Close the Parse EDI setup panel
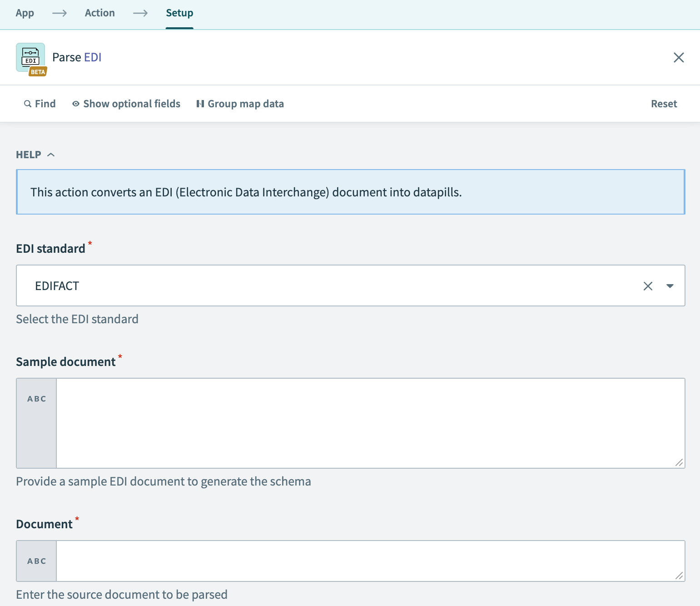The width and height of the screenshot is (700, 606). pos(679,57)
